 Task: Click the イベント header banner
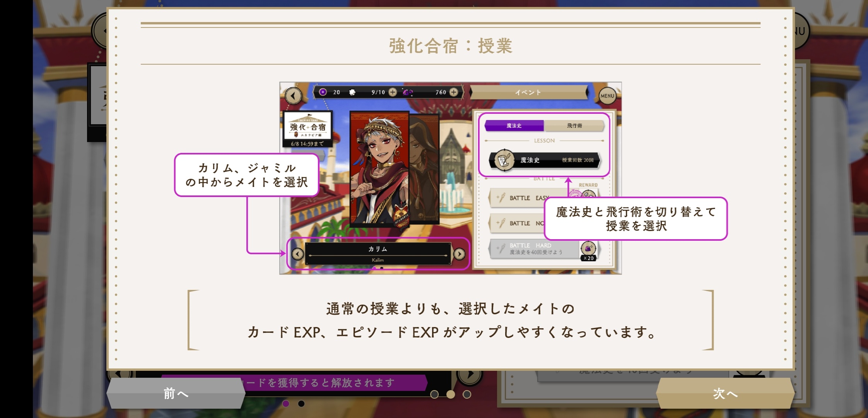click(528, 93)
